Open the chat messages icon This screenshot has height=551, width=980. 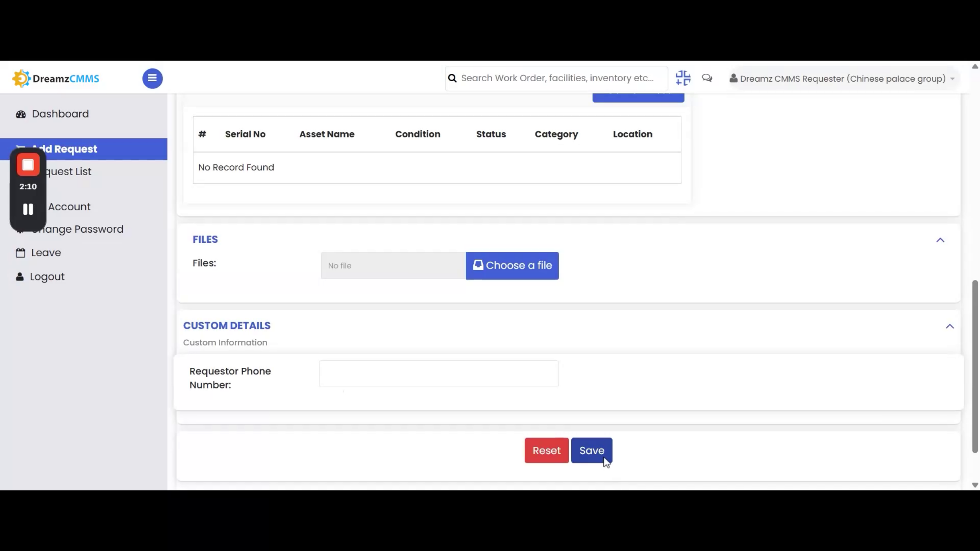(x=707, y=78)
